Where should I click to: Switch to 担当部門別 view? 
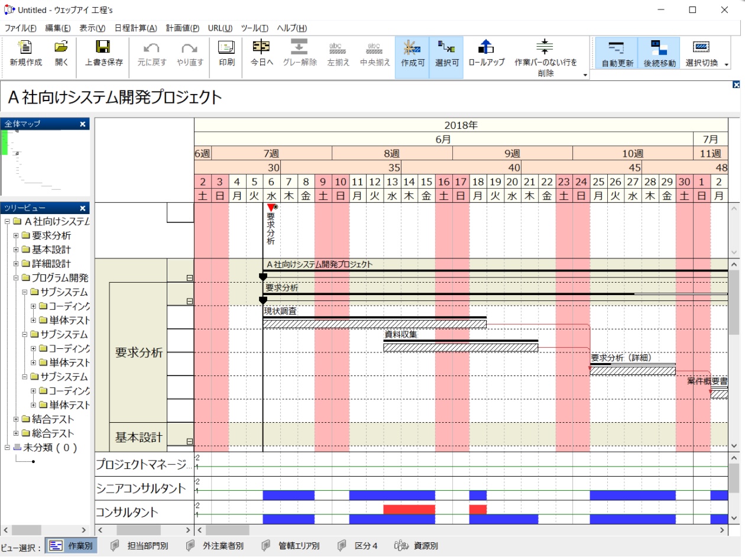point(140,546)
